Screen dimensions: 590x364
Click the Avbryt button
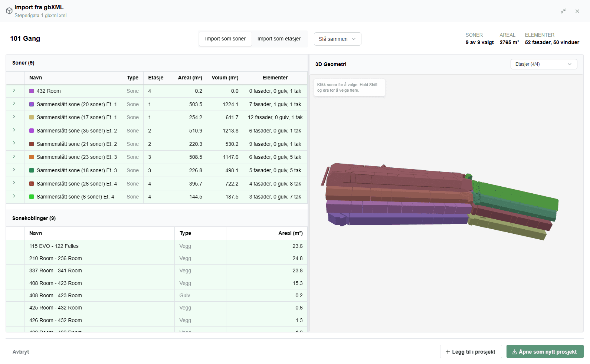click(21, 352)
